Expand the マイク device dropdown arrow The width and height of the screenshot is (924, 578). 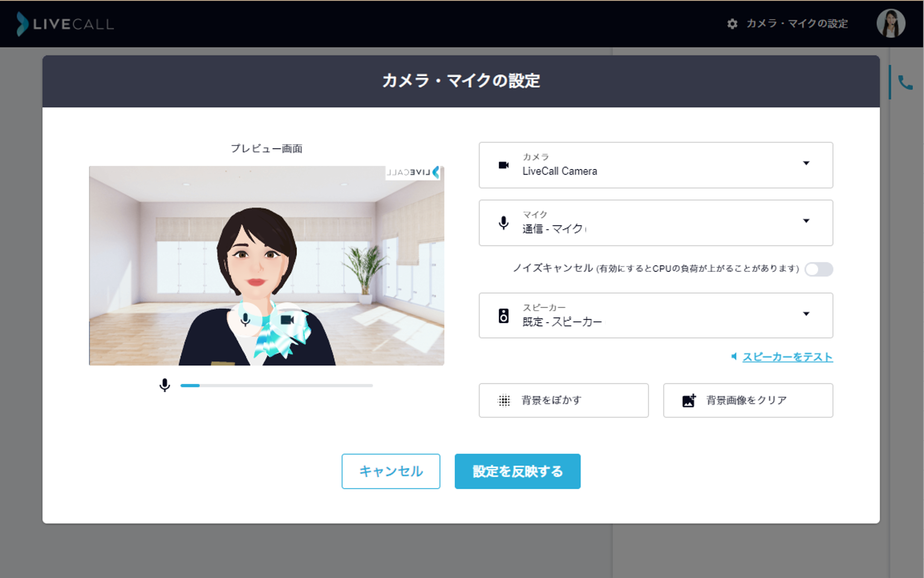806,220
